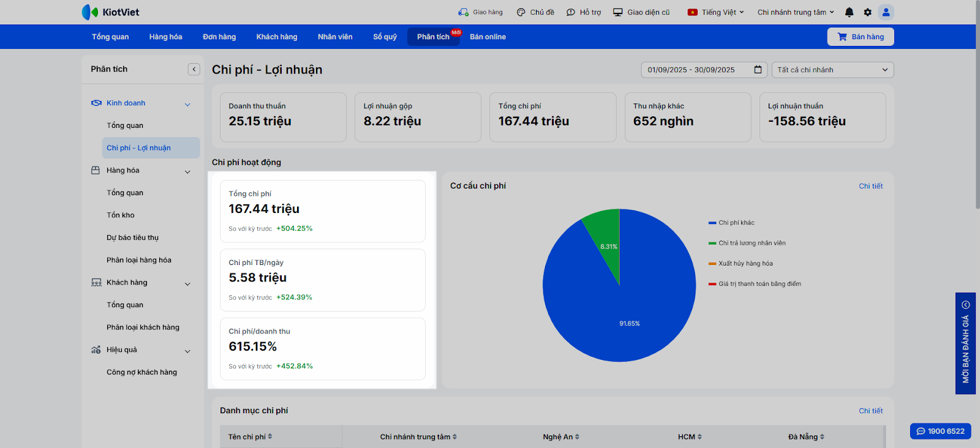Image resolution: width=980 pixels, height=448 pixels.
Task: Click the Hỗ trợ support chat icon
Action: (x=571, y=12)
